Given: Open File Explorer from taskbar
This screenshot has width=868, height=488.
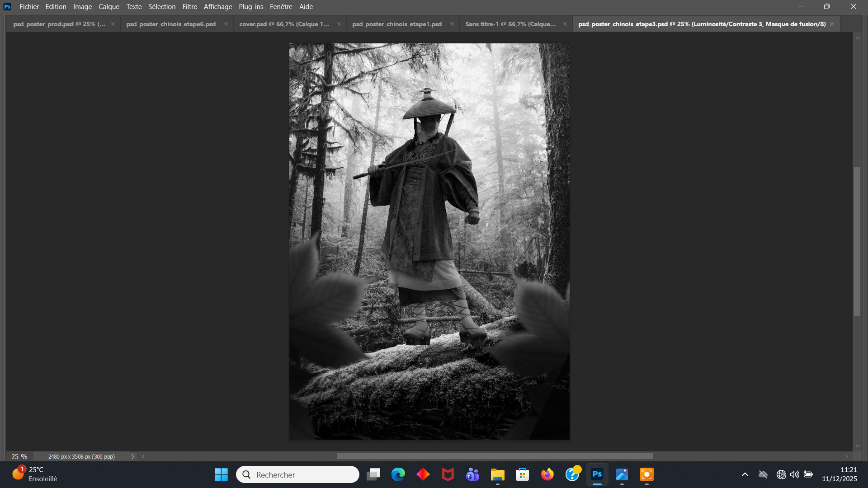Looking at the screenshot, I should coord(497,474).
